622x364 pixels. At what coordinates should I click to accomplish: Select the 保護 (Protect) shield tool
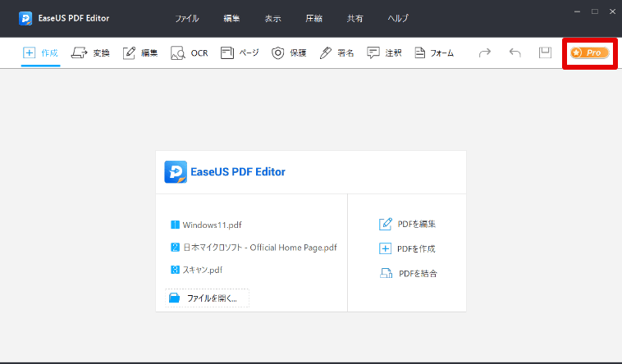tap(289, 52)
